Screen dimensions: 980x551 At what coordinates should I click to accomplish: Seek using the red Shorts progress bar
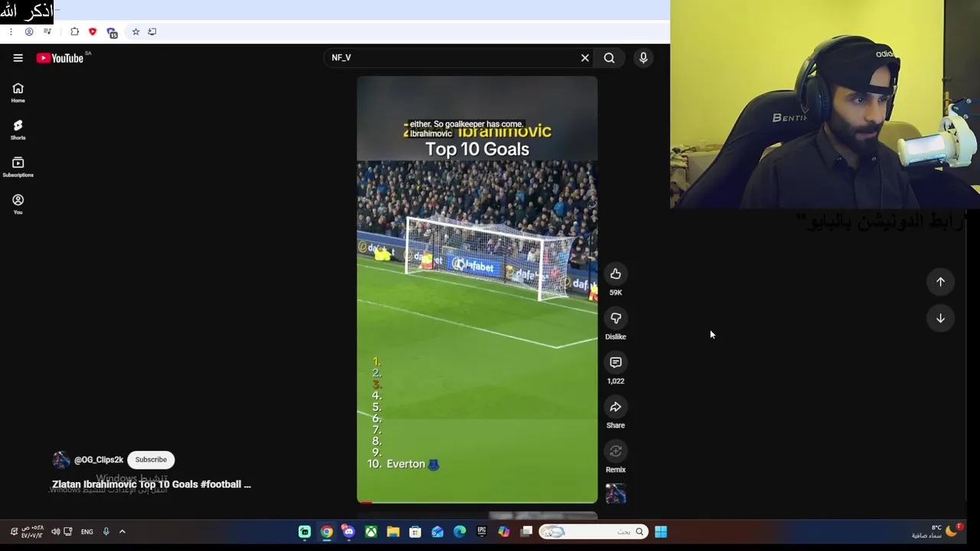pyautogui.click(x=477, y=502)
